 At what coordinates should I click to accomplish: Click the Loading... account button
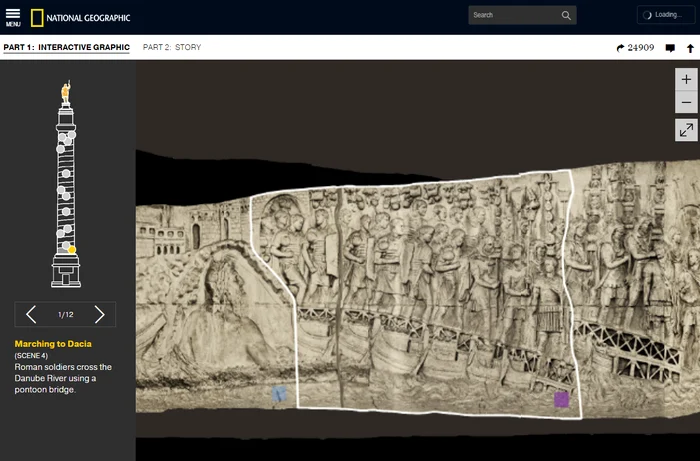point(666,15)
